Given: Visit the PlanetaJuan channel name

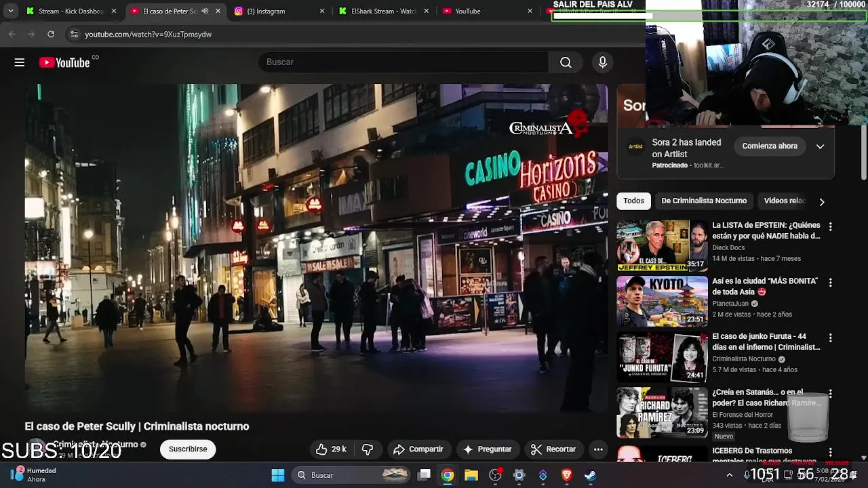Looking at the screenshot, I should pos(730,304).
